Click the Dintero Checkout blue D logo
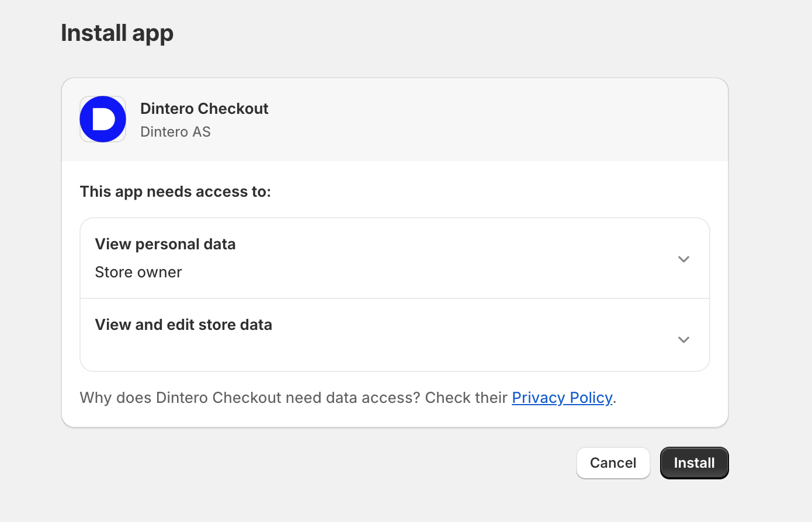The image size is (812, 522). [x=103, y=119]
